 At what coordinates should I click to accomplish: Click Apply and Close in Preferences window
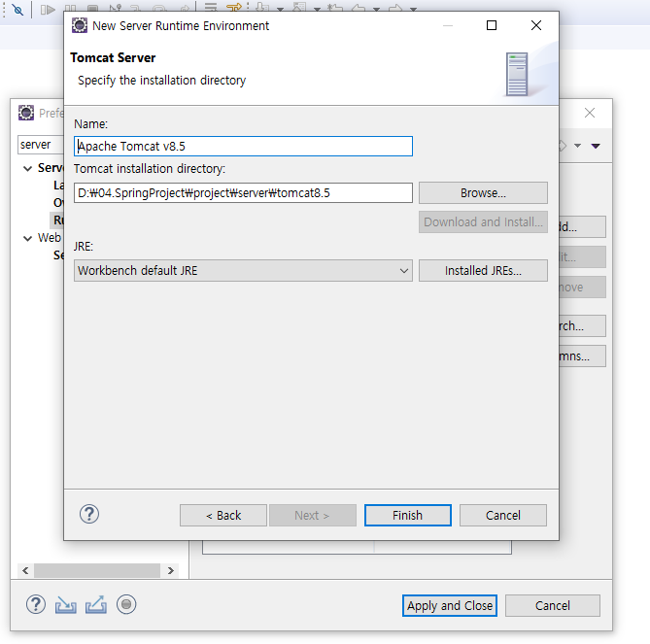point(449,605)
